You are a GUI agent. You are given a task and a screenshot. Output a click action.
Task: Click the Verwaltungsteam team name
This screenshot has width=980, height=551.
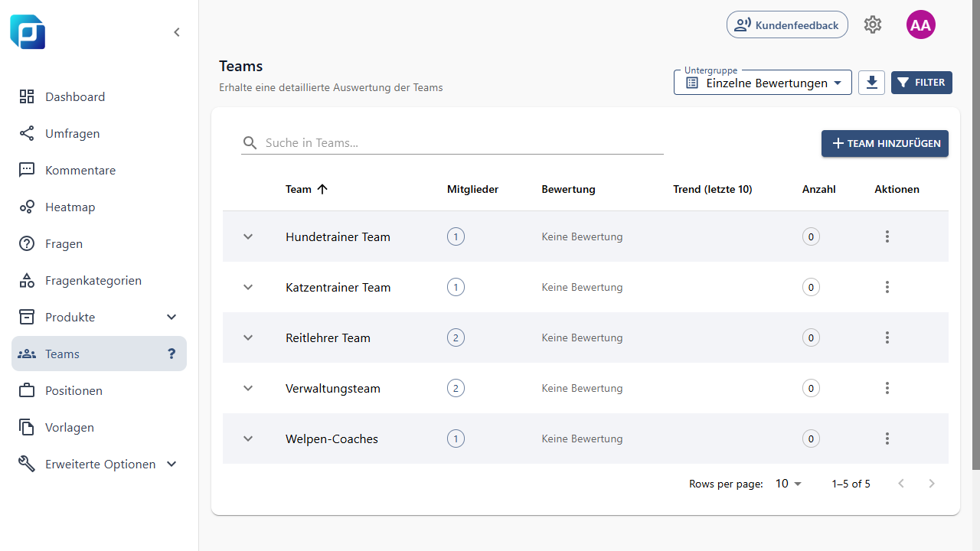(333, 388)
